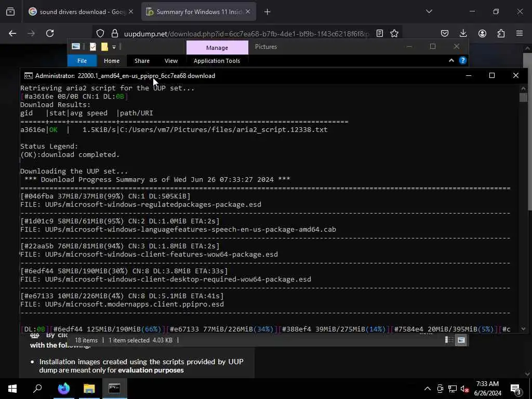Screen dimensions: 532x399
Task: Click Explorer new folder quick access icon
Action: point(104,47)
